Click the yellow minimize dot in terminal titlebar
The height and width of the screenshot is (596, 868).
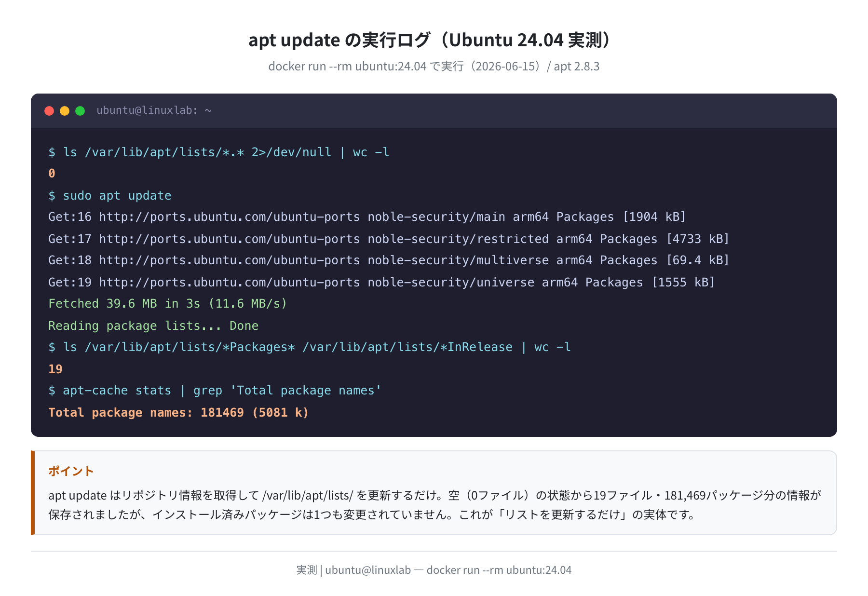65,111
